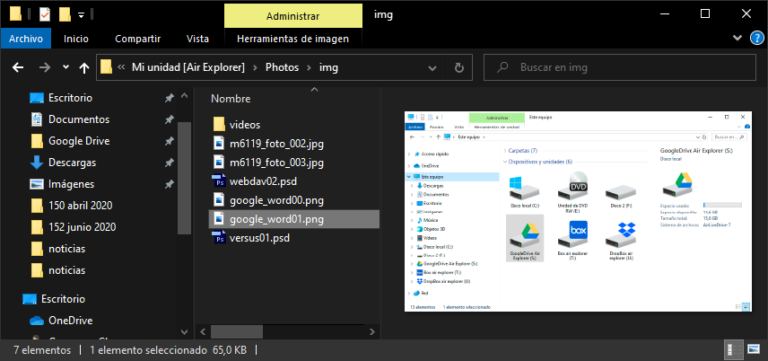This screenshot has height=361, width=768.
Task: Open the 152 junio 2020 folder
Action: click(x=82, y=227)
